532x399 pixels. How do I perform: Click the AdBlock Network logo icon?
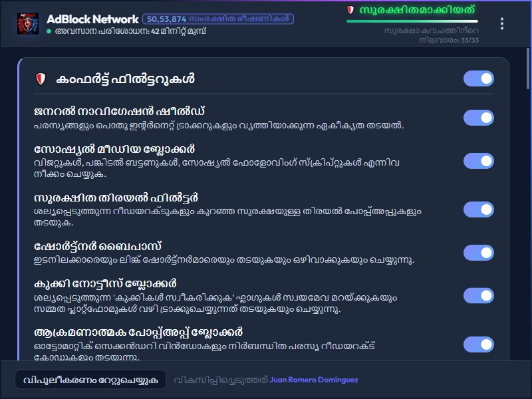(28, 23)
